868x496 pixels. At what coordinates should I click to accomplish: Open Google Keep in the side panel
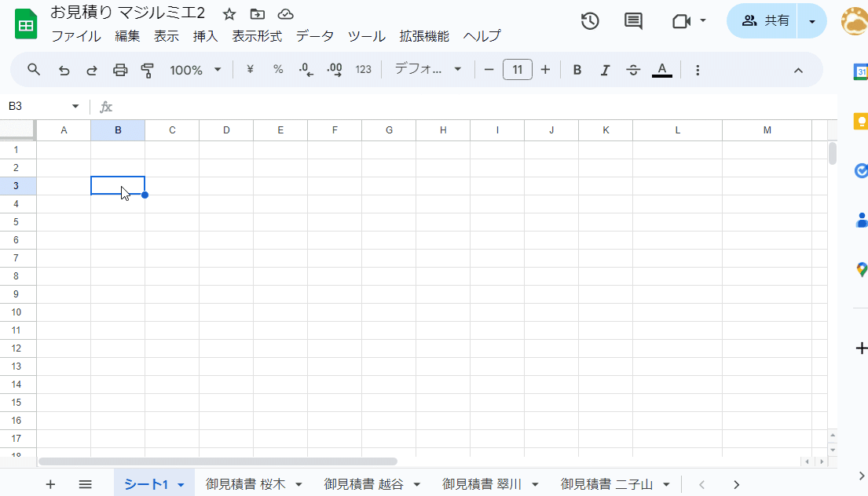[861, 121]
